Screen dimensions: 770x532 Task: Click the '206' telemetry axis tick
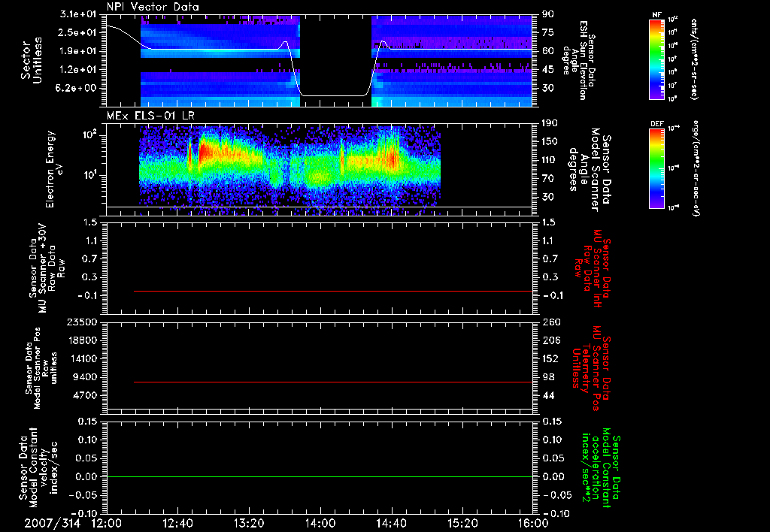tap(551, 340)
